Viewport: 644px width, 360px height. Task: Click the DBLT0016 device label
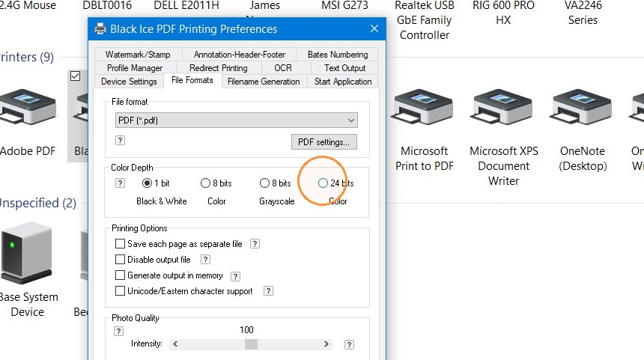tap(107, 5)
